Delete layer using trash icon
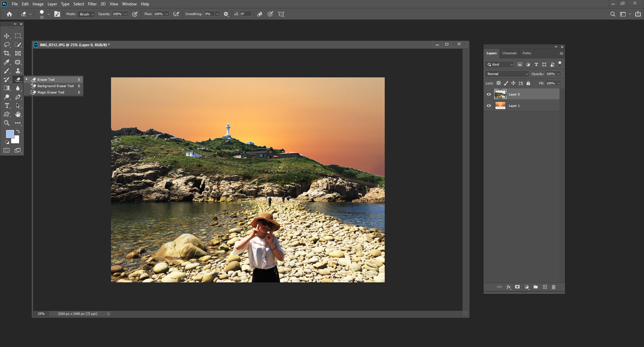 pyautogui.click(x=553, y=287)
